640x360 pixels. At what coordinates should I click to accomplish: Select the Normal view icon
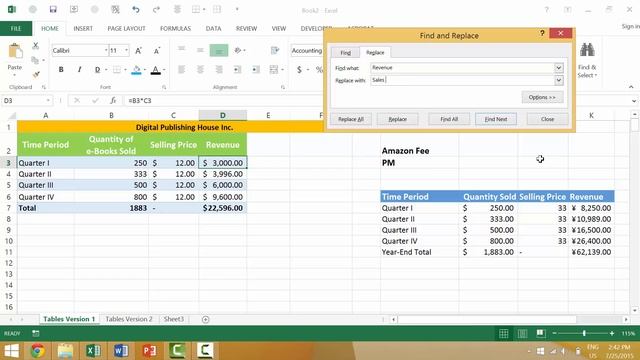(x=504, y=333)
